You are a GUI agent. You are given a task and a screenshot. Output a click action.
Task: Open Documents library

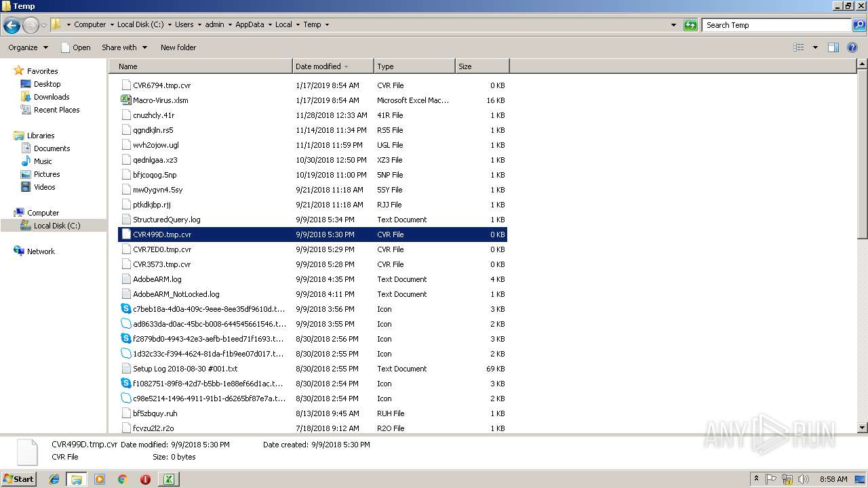(52, 148)
